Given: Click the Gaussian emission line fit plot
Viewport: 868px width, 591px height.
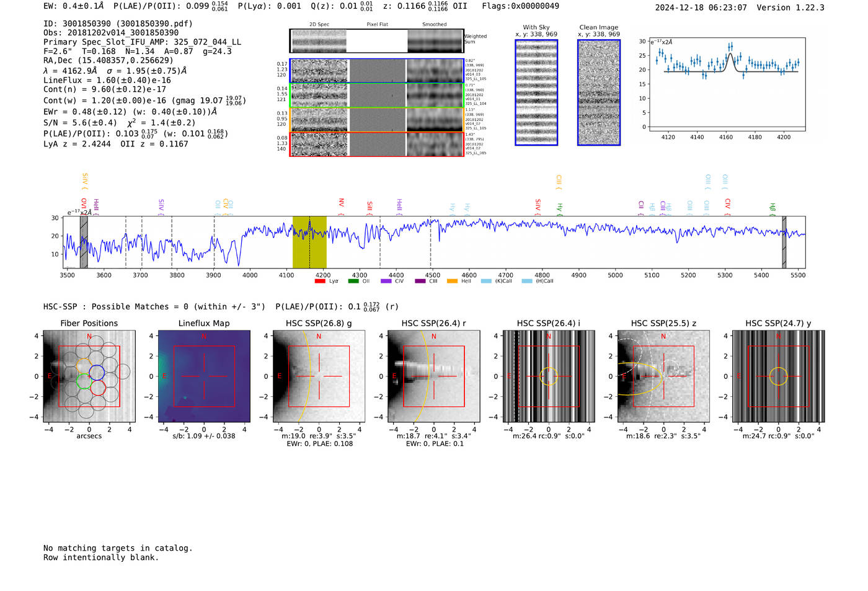Looking at the screenshot, I should (727, 84).
